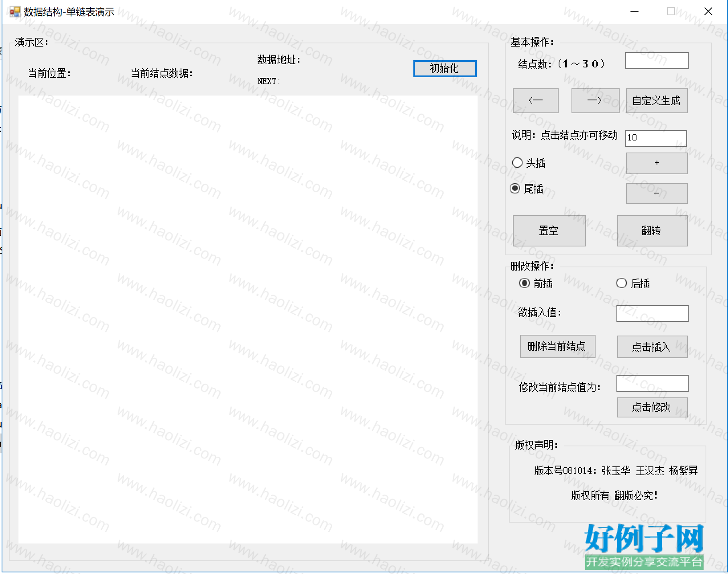This screenshot has height=574, width=728.
Task: Click the value field containing 10
Action: click(656, 138)
